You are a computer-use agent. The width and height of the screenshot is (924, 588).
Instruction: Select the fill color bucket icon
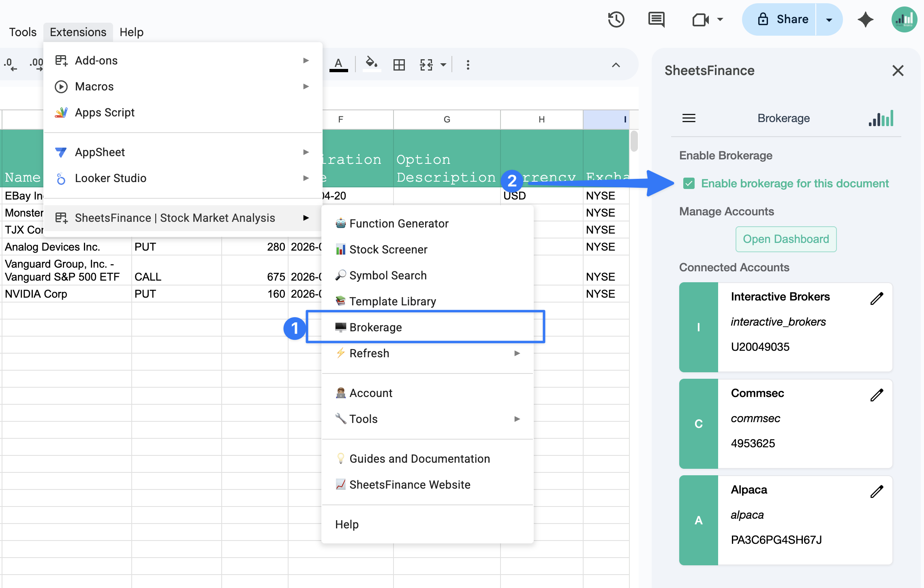pyautogui.click(x=372, y=64)
